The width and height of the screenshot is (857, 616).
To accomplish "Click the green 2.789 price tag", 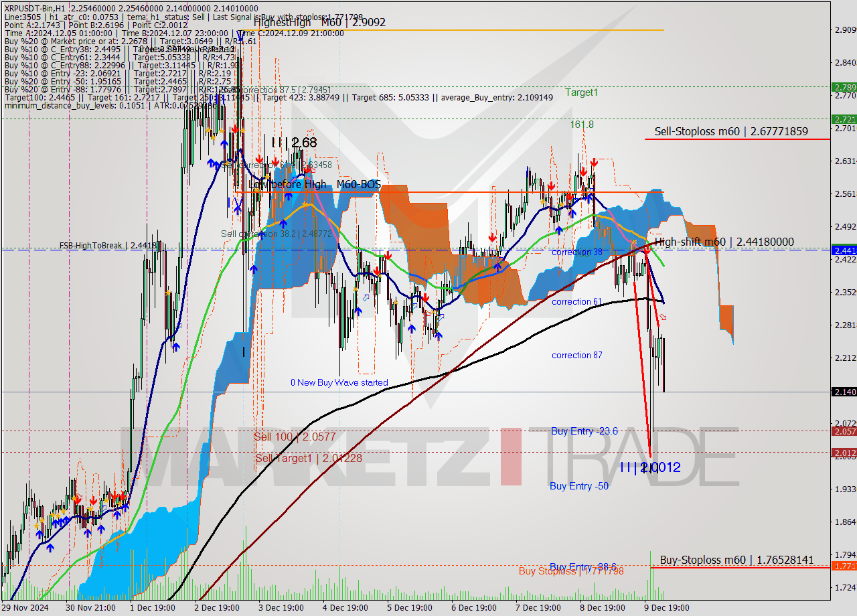I will [x=844, y=87].
